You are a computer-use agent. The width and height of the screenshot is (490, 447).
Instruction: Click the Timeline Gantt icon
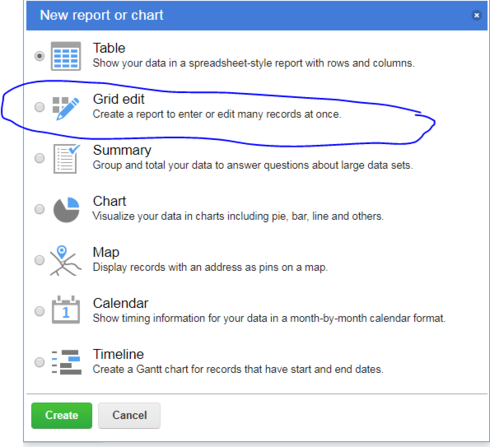[x=66, y=362]
